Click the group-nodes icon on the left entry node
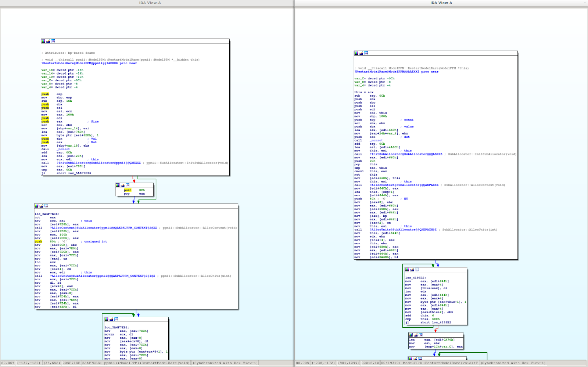Viewport: 588px width, 367px height. pos(53,41)
